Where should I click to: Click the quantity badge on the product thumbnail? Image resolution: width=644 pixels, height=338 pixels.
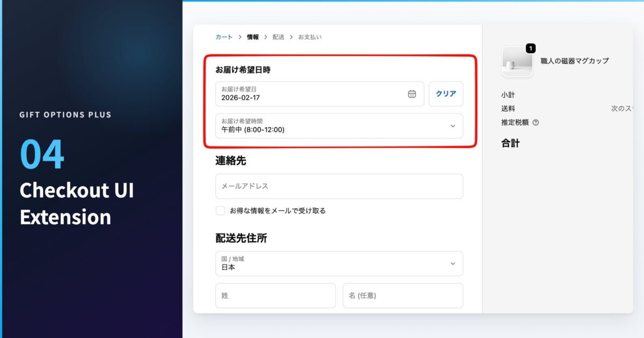click(530, 48)
